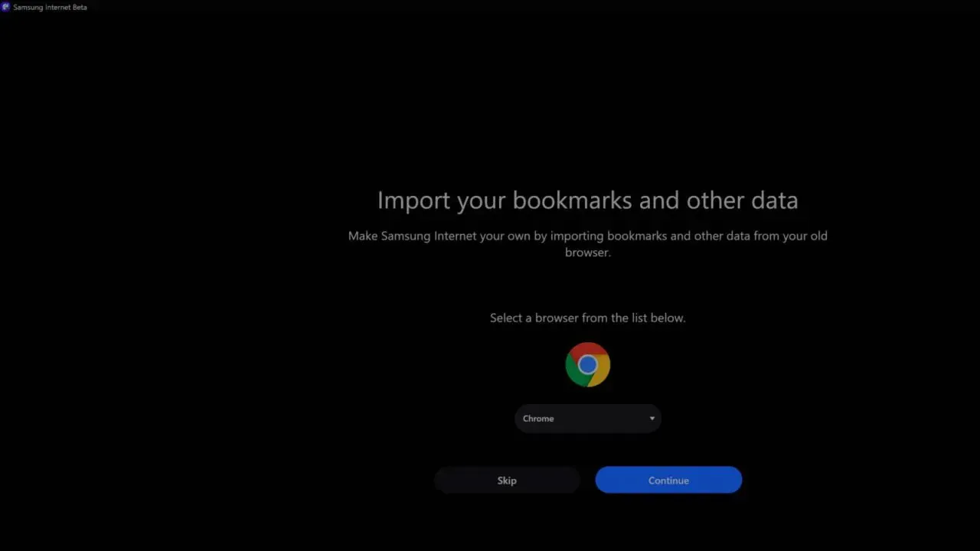The width and height of the screenshot is (980, 551).
Task: Select Chrome text inside the browser combo box
Action: pyautogui.click(x=538, y=419)
